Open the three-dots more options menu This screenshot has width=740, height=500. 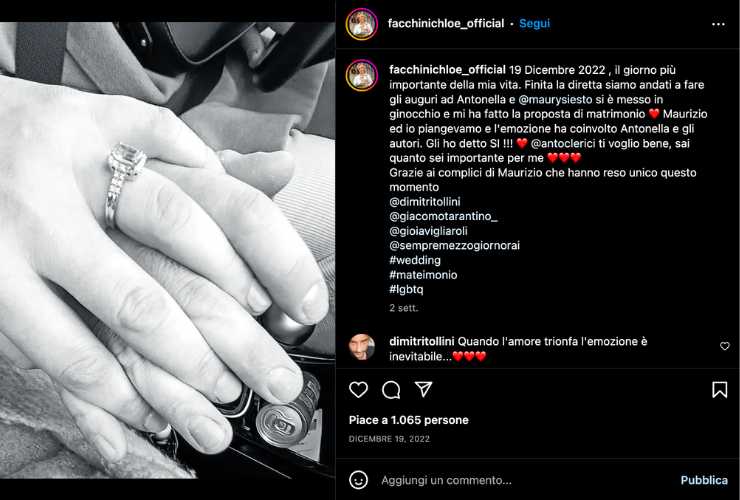[x=718, y=24]
